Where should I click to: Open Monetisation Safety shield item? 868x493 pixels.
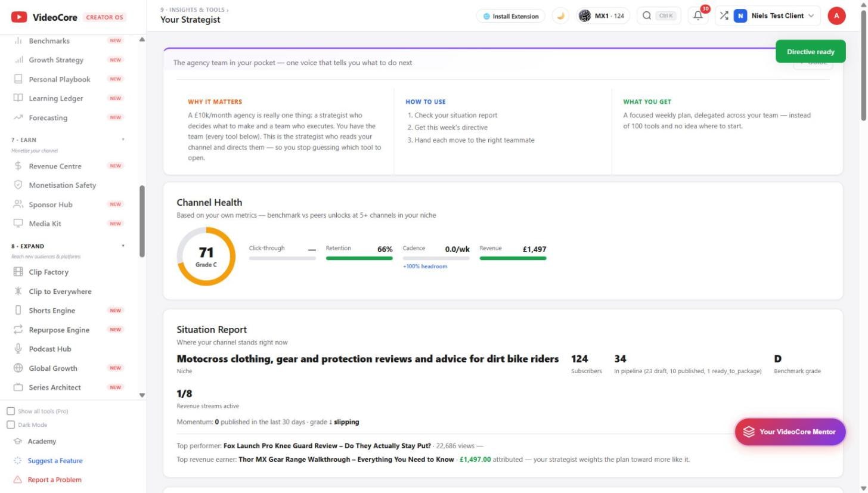(69, 185)
